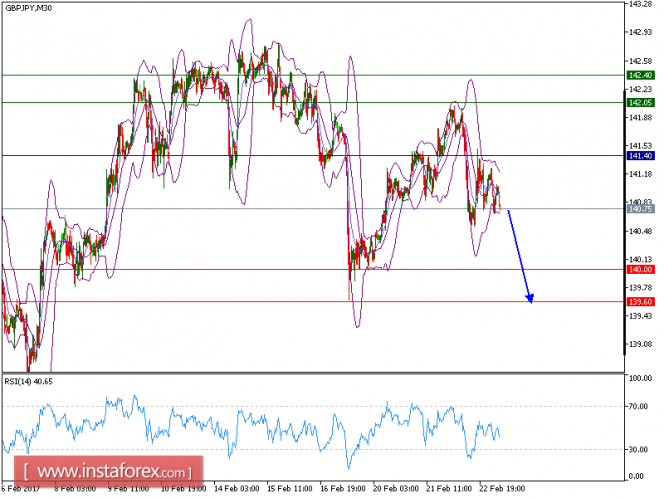Select the 139.60 red target price tag

click(640, 302)
